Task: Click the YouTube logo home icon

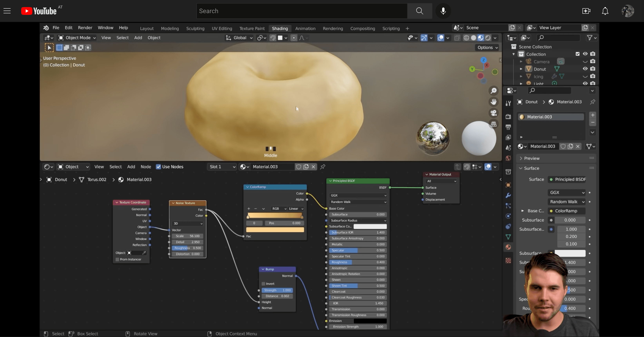Action: point(39,11)
